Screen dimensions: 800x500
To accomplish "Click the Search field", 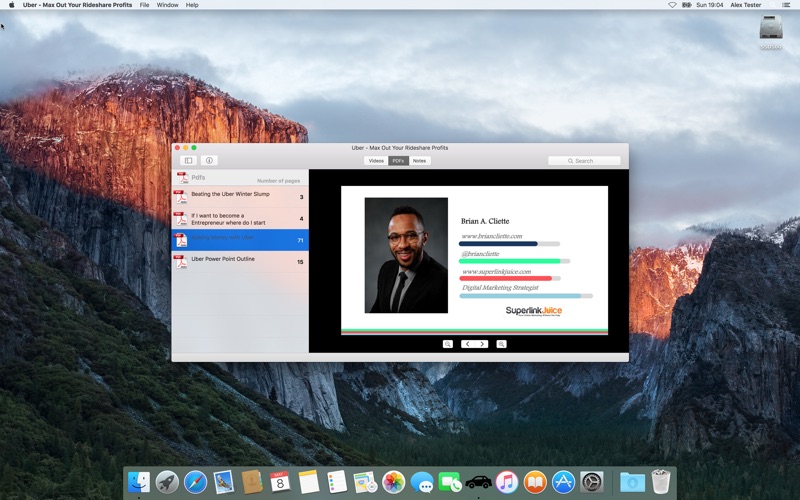I will (584, 160).
